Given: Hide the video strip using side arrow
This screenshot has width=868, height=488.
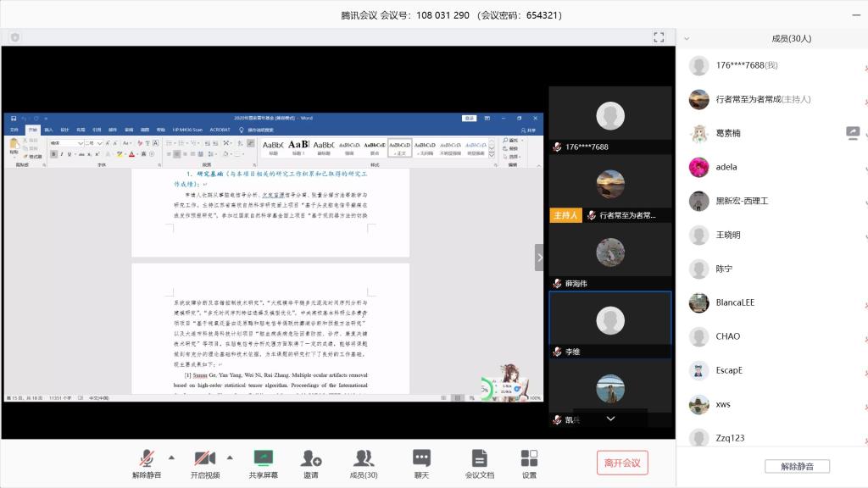Looking at the screenshot, I should (539, 258).
